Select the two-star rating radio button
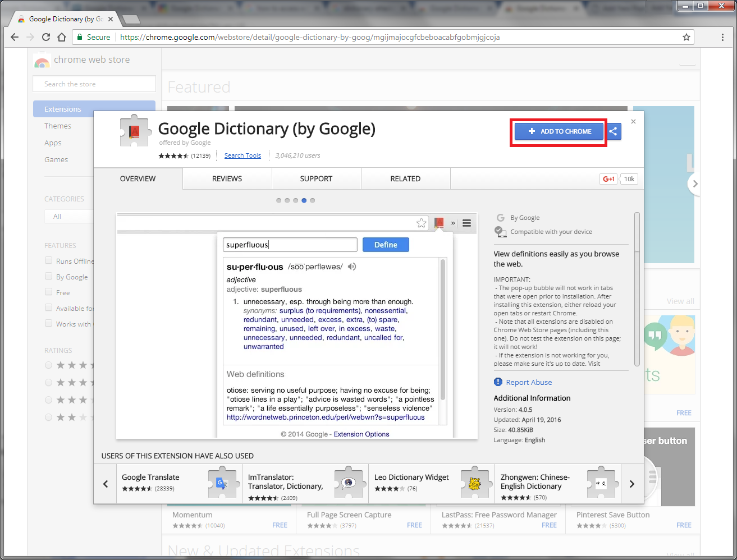Image resolution: width=737 pixels, height=560 pixels. (x=49, y=417)
